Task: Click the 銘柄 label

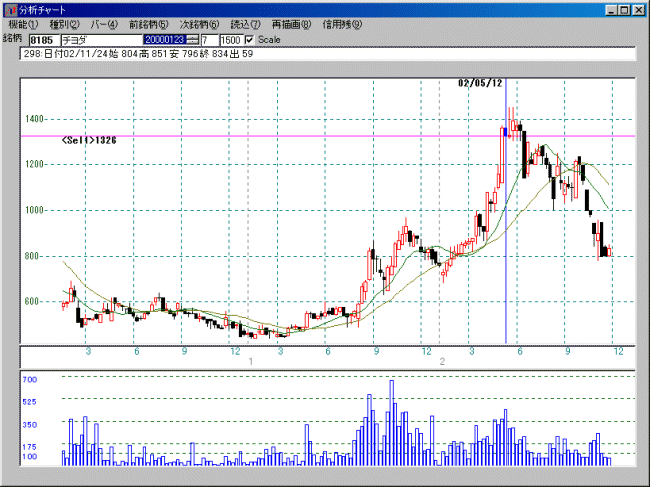Action: coord(12,38)
